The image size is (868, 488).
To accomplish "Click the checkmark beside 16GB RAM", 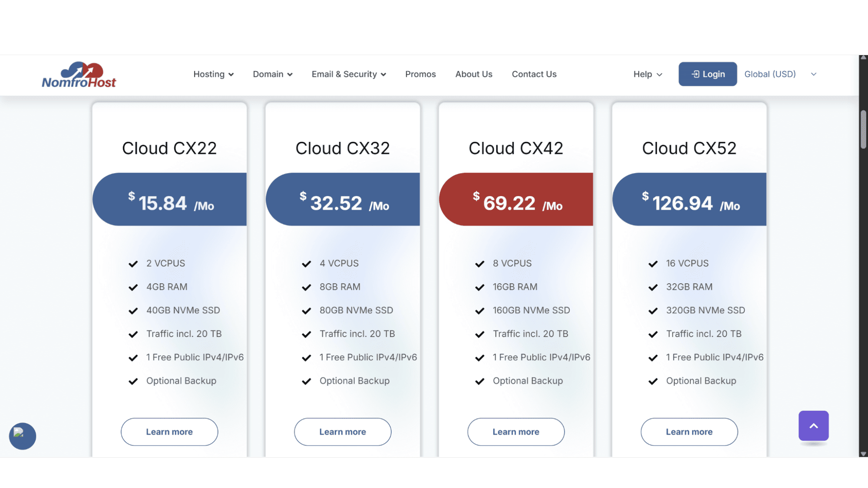I will tap(479, 287).
